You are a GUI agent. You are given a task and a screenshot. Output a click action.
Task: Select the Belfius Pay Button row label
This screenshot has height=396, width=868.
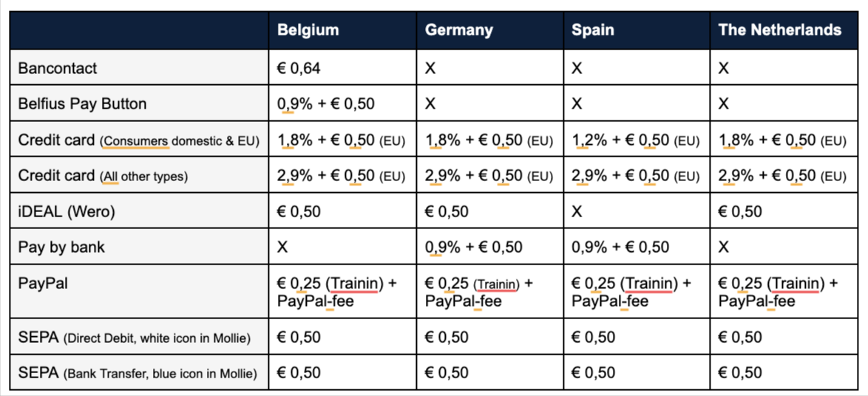pyautogui.click(x=82, y=103)
